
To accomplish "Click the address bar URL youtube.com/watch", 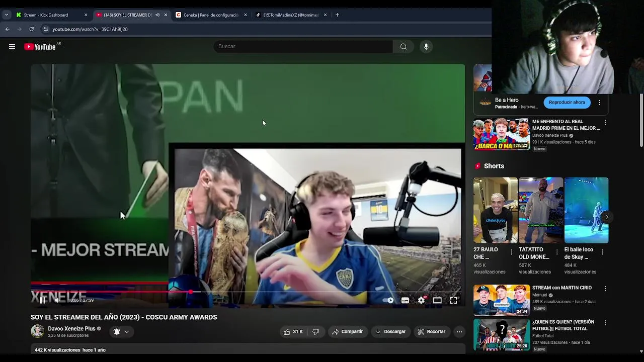I will point(90,29).
